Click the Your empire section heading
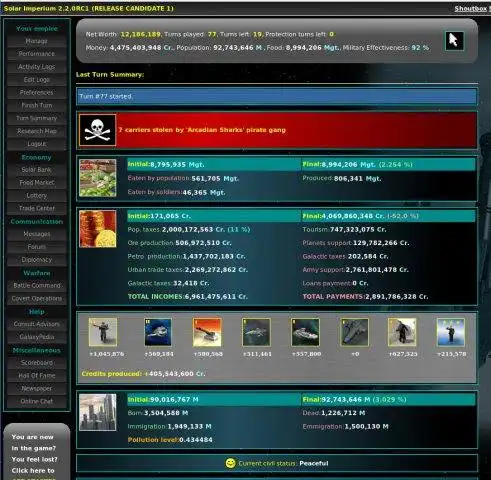Screen dimensions: 491x480 click(x=37, y=29)
